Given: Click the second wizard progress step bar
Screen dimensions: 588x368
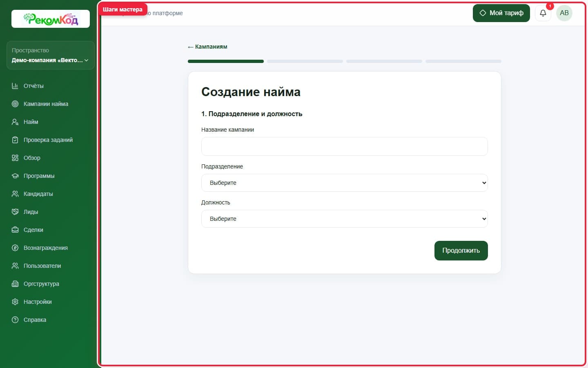Looking at the screenshot, I should [305, 61].
